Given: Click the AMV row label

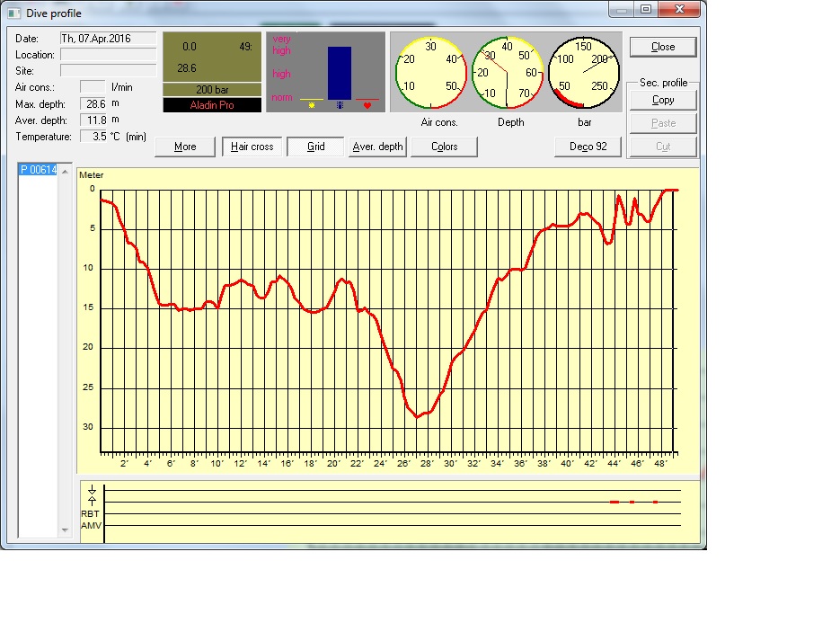Looking at the screenshot, I should point(91,525).
